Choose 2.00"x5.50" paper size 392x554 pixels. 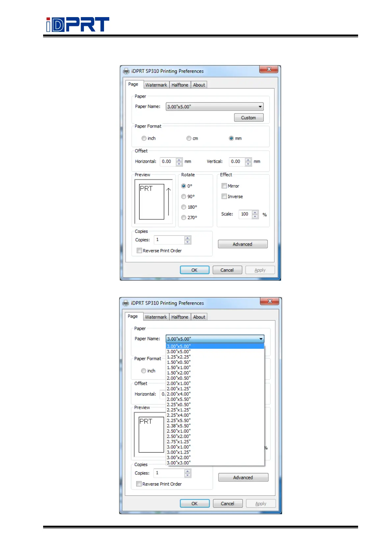coord(215,399)
